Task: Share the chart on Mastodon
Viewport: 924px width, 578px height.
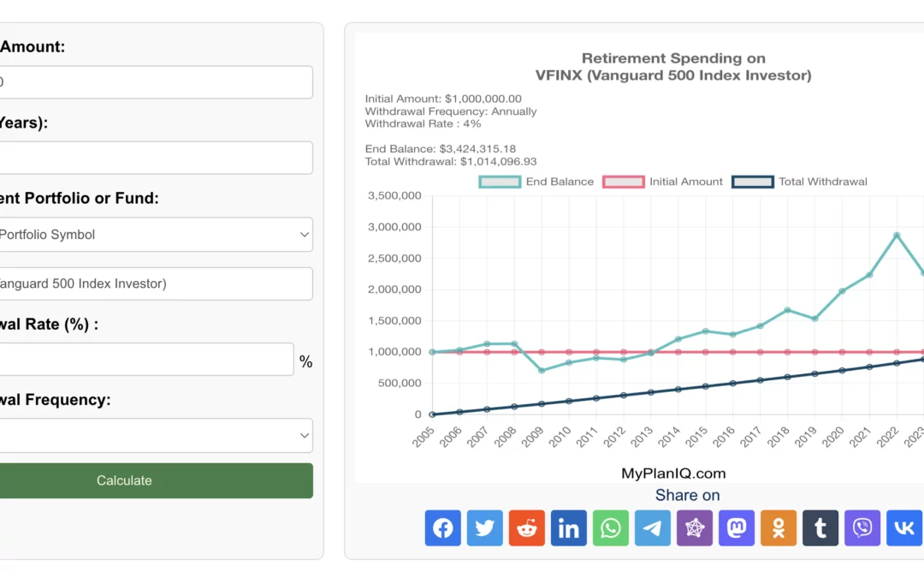Action: click(737, 527)
